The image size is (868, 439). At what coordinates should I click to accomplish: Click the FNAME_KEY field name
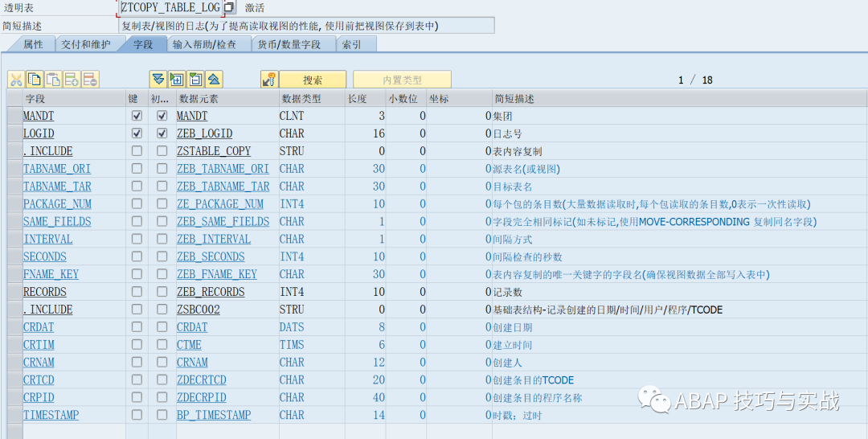pyautogui.click(x=51, y=274)
